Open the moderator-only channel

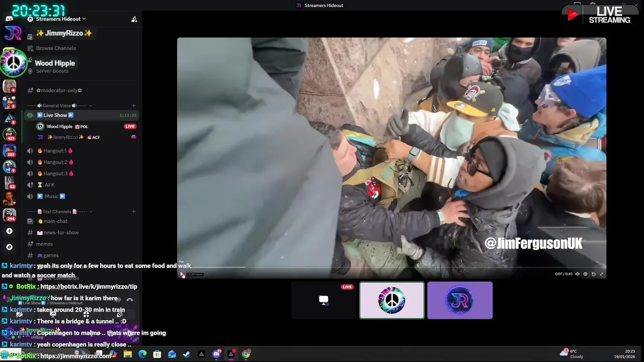coord(59,90)
